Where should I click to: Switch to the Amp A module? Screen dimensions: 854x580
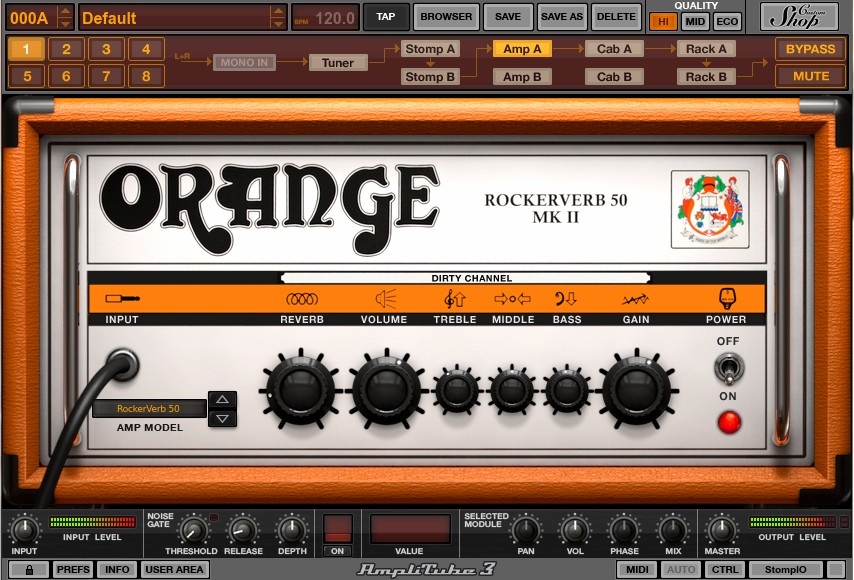522,49
